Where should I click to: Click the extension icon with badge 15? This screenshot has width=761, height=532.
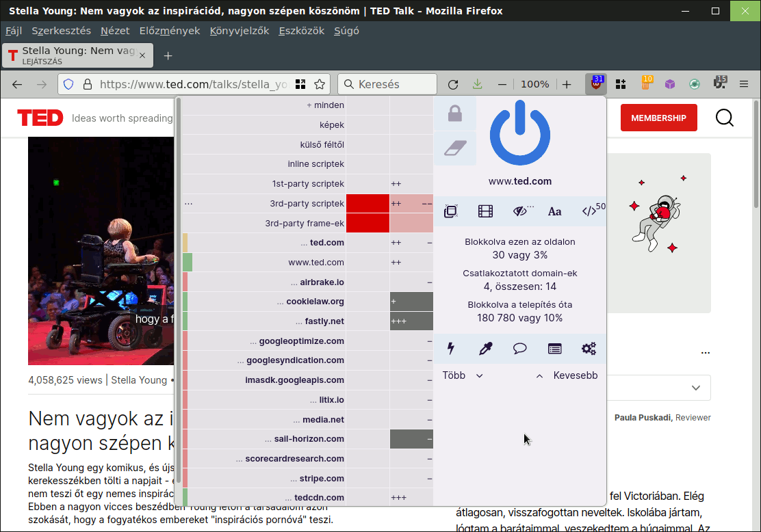click(x=720, y=83)
